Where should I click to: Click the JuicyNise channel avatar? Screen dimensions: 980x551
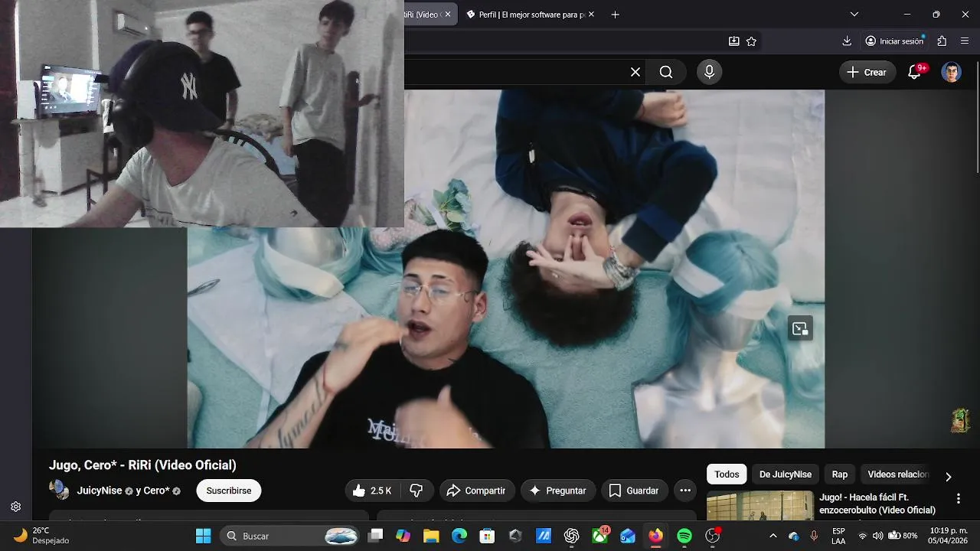point(59,490)
